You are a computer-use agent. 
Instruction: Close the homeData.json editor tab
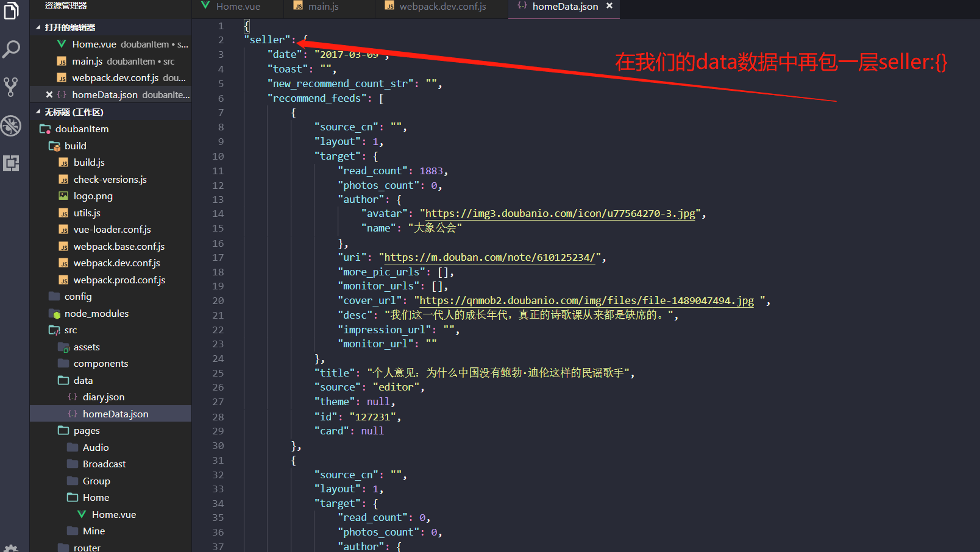(609, 5)
